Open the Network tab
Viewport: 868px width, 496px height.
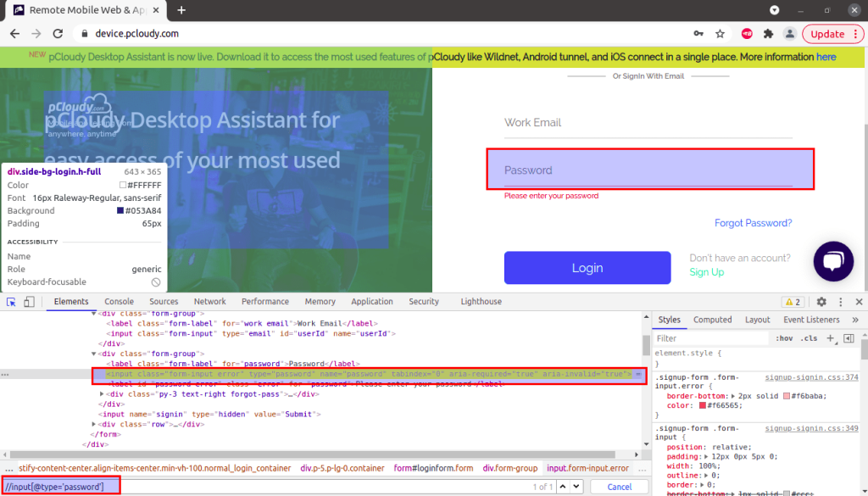click(x=210, y=302)
